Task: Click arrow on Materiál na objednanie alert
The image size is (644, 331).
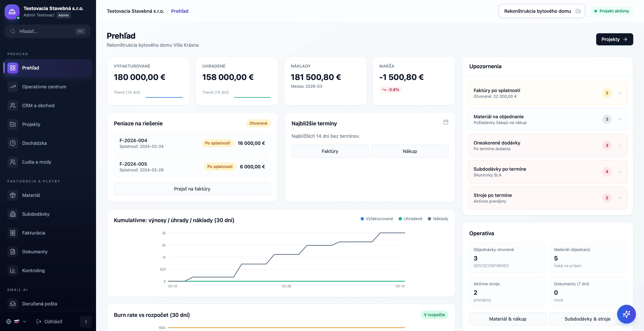Action: pos(619,119)
